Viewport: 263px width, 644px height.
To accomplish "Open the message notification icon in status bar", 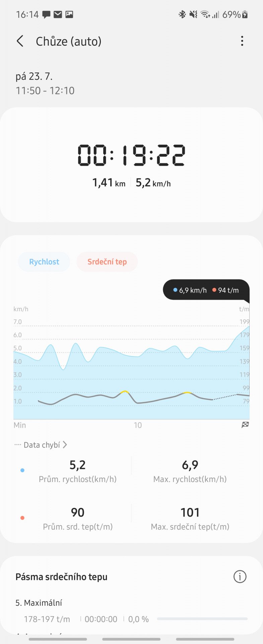I will click(46, 14).
